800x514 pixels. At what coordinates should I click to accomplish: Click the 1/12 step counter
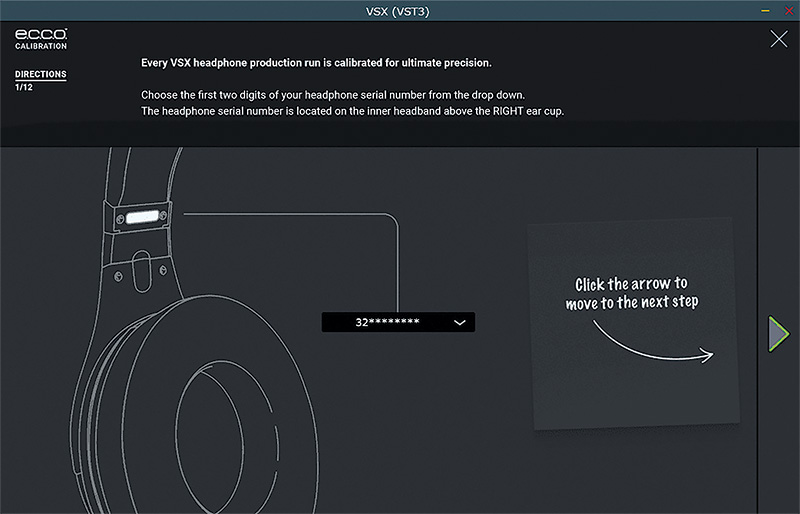[x=23, y=87]
